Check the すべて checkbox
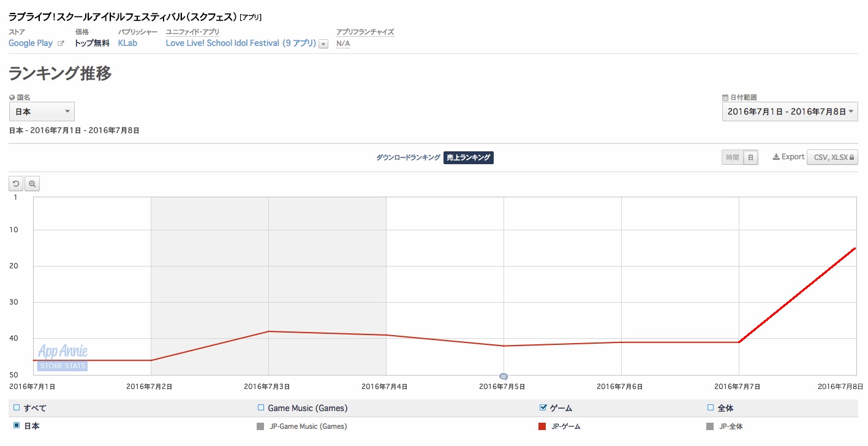868x446 pixels. (x=17, y=407)
